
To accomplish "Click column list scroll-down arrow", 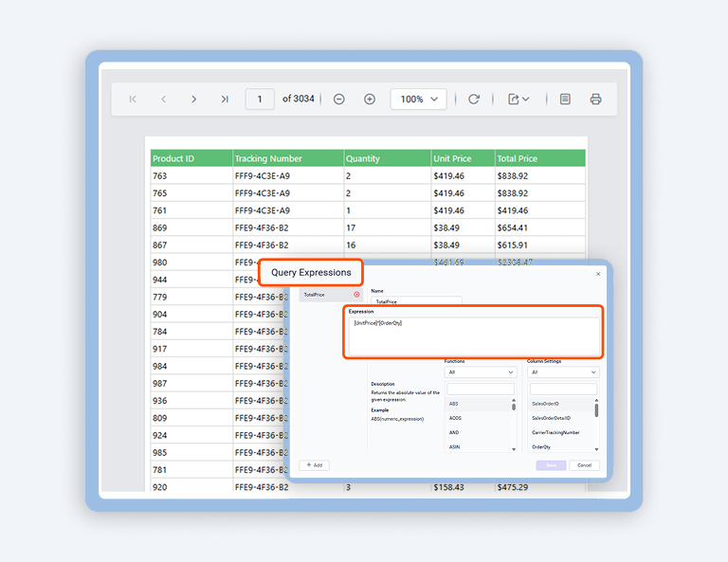I will [x=596, y=449].
